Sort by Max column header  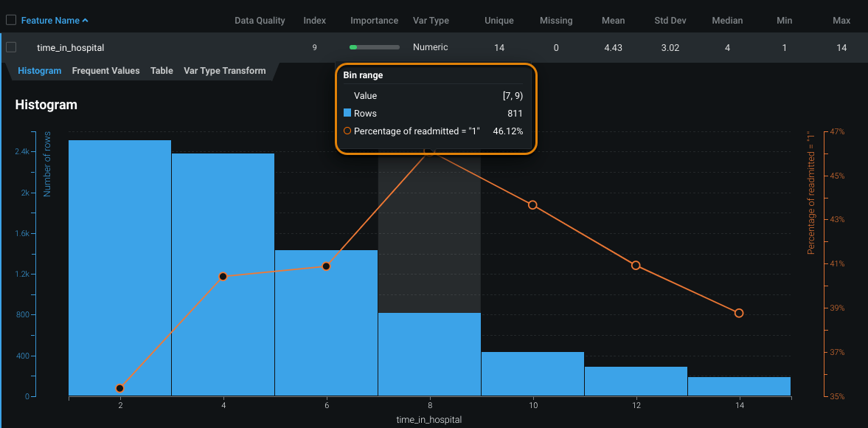841,21
